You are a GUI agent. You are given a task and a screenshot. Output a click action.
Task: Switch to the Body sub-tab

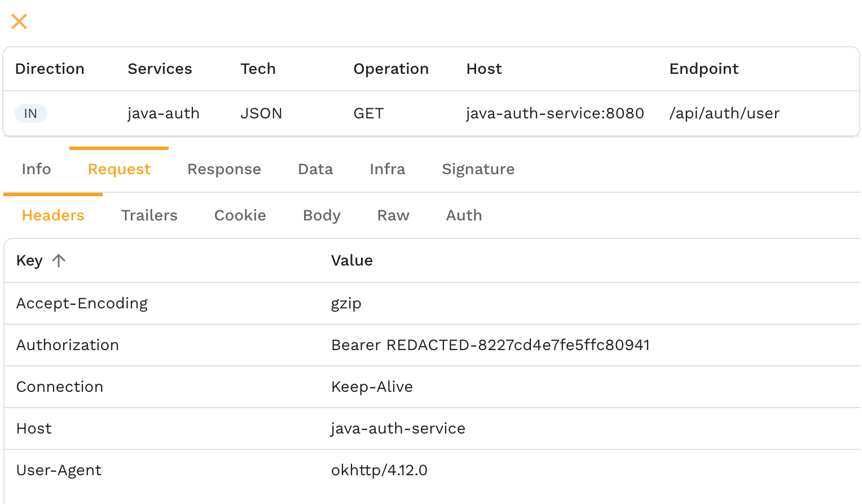coord(322,215)
